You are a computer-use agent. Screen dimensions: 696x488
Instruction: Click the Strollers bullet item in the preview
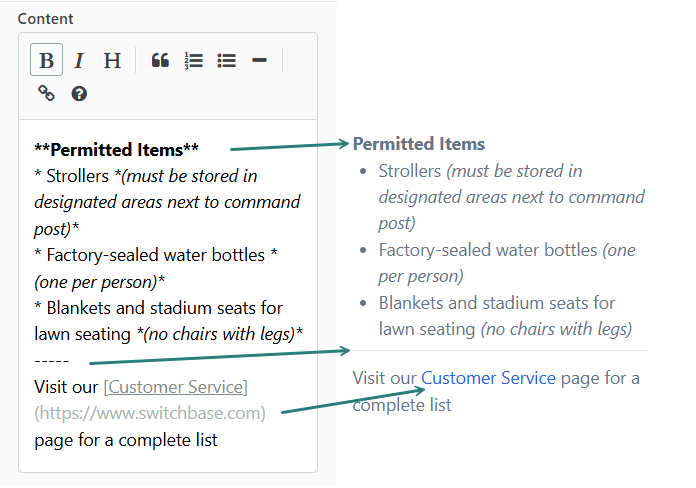(x=410, y=171)
